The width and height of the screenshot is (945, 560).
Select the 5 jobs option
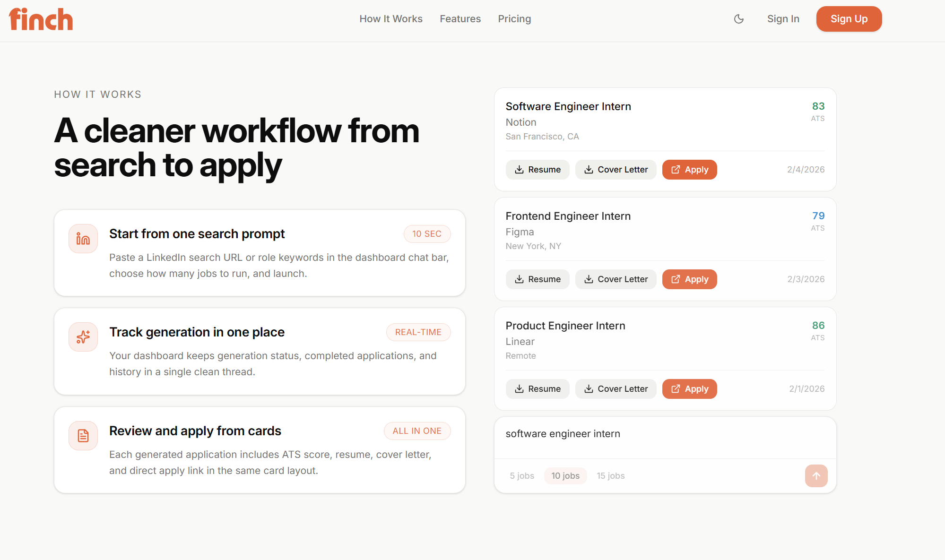click(x=522, y=476)
